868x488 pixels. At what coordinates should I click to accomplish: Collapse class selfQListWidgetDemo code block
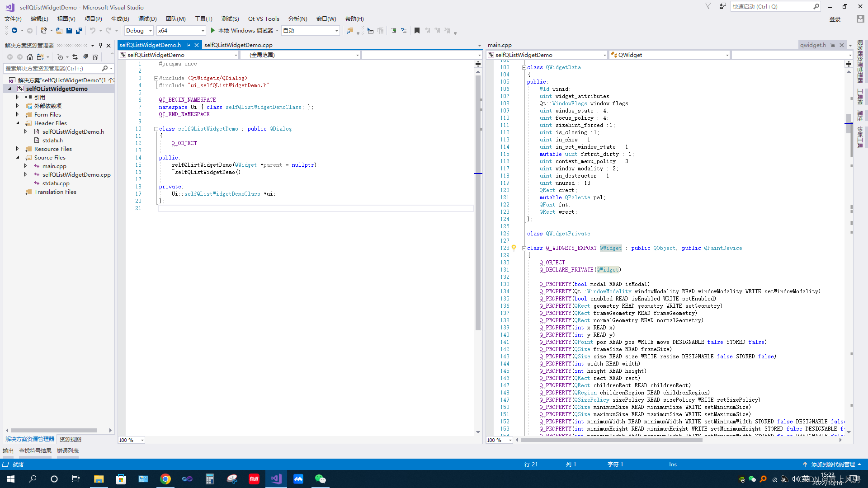(x=156, y=129)
